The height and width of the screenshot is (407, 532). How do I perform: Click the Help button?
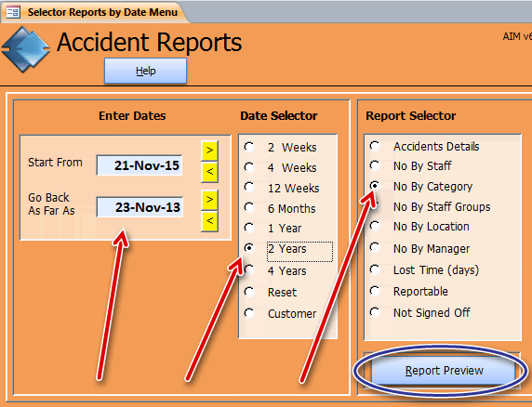[145, 71]
